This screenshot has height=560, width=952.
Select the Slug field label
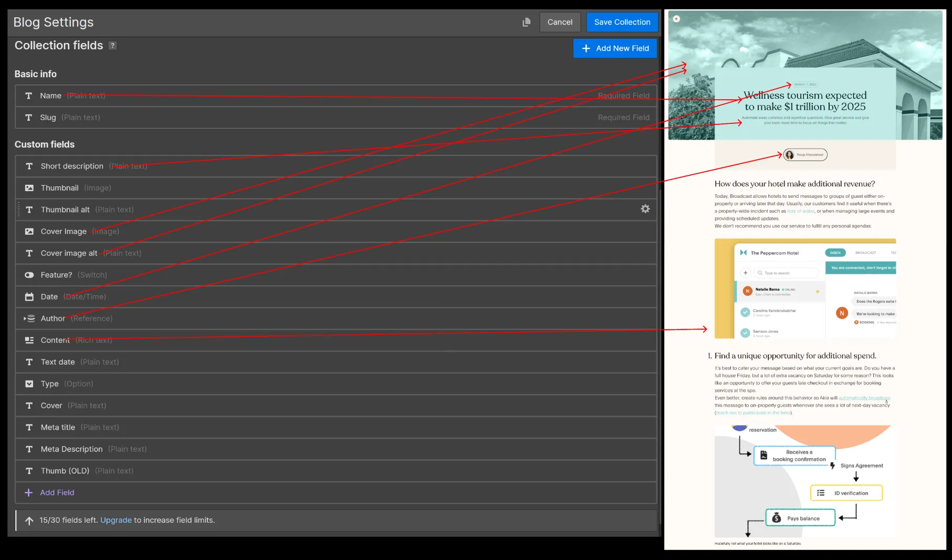48,118
